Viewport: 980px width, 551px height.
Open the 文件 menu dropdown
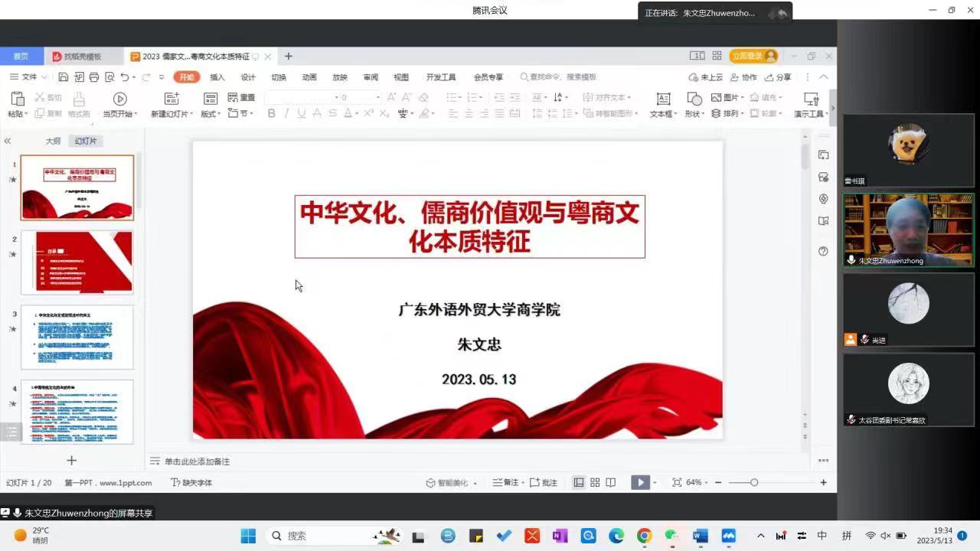pyautogui.click(x=29, y=77)
